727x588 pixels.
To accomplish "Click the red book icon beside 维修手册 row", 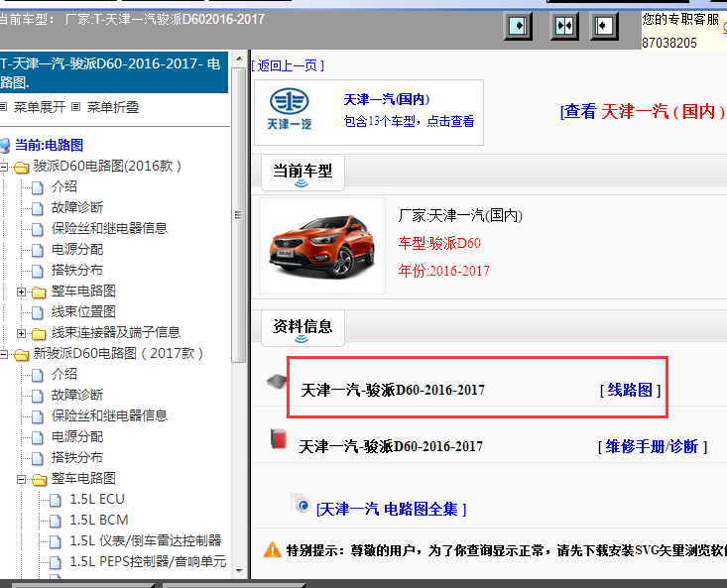I will [x=279, y=438].
